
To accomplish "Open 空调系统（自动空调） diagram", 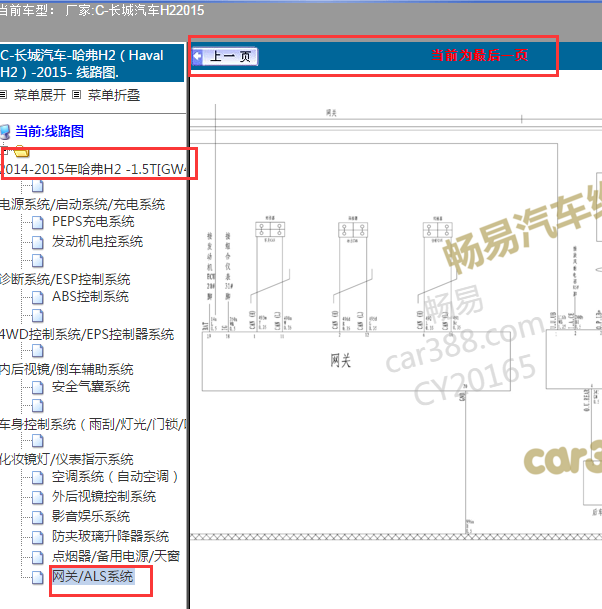I will [x=115, y=477].
